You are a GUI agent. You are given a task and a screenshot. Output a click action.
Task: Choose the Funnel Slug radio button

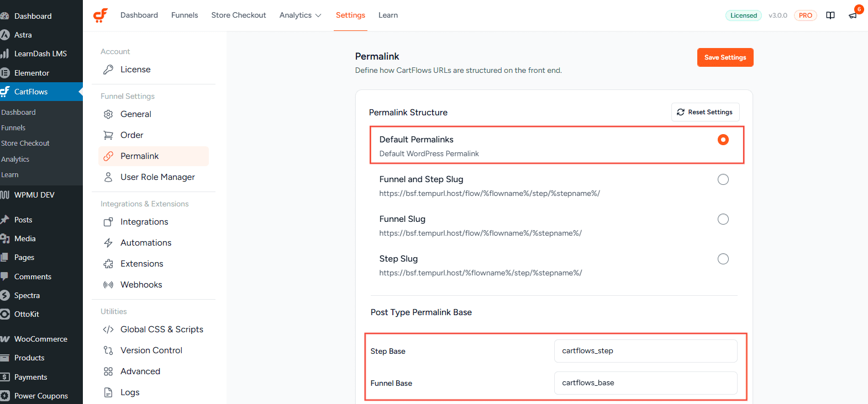pos(723,219)
